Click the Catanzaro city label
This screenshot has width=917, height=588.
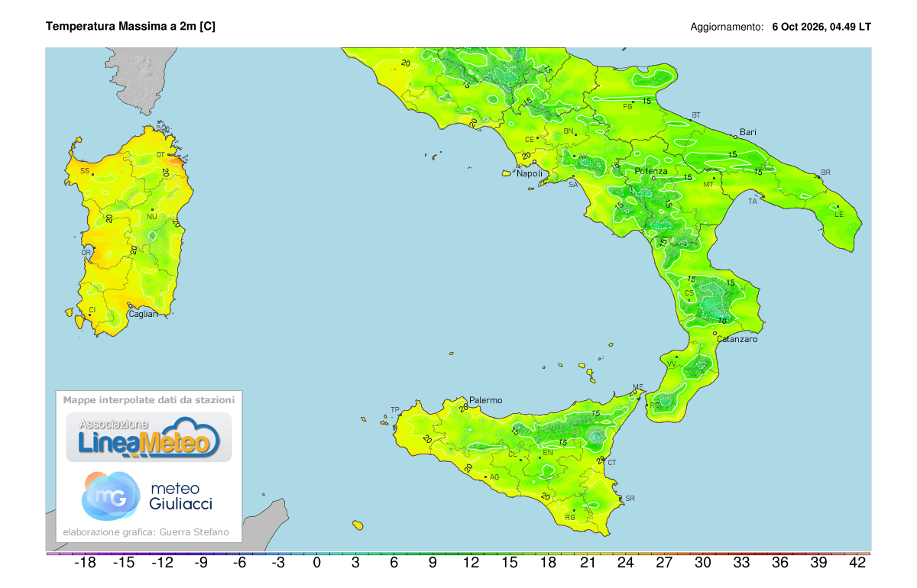737,339
